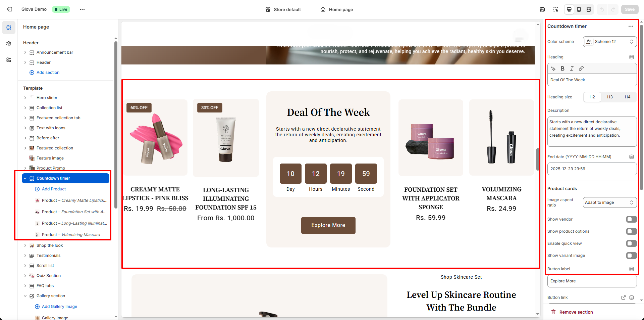Insert link icon in heading editor
Viewport: 644px width, 320px height.
coord(581,68)
